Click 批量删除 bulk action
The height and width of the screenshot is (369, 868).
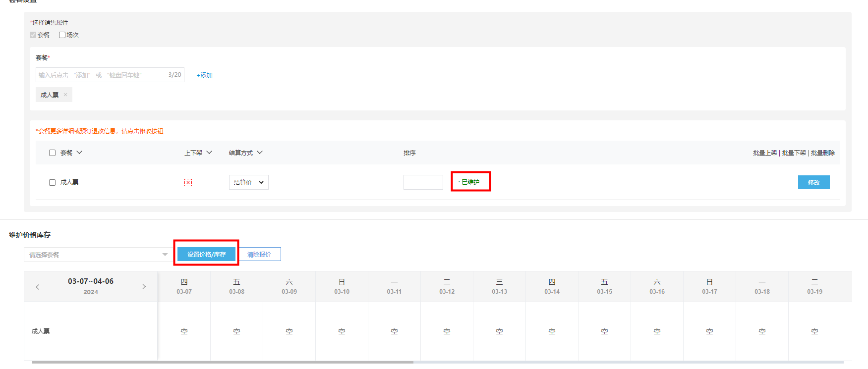(822, 153)
